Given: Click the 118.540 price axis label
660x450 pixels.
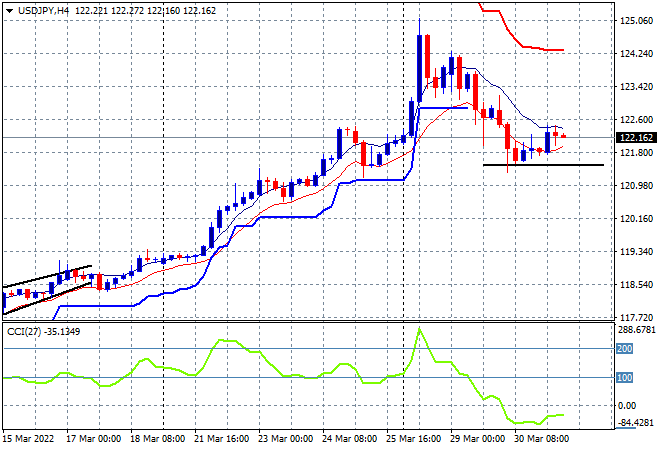Looking at the screenshot, I should pos(636,285).
